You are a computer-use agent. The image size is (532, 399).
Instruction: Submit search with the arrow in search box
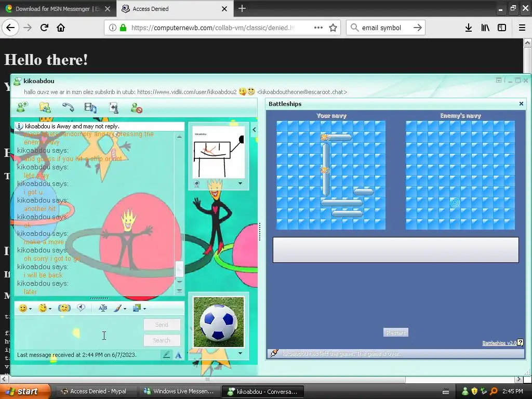418,28
